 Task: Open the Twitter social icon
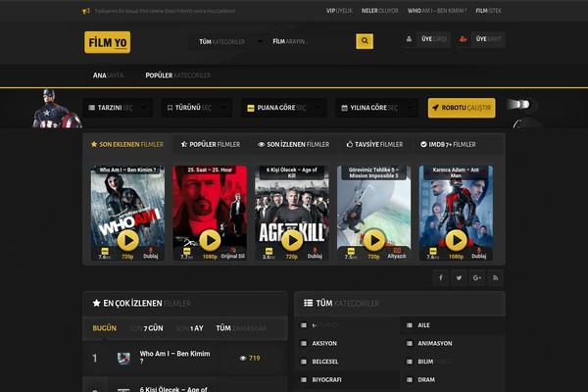pyautogui.click(x=459, y=278)
